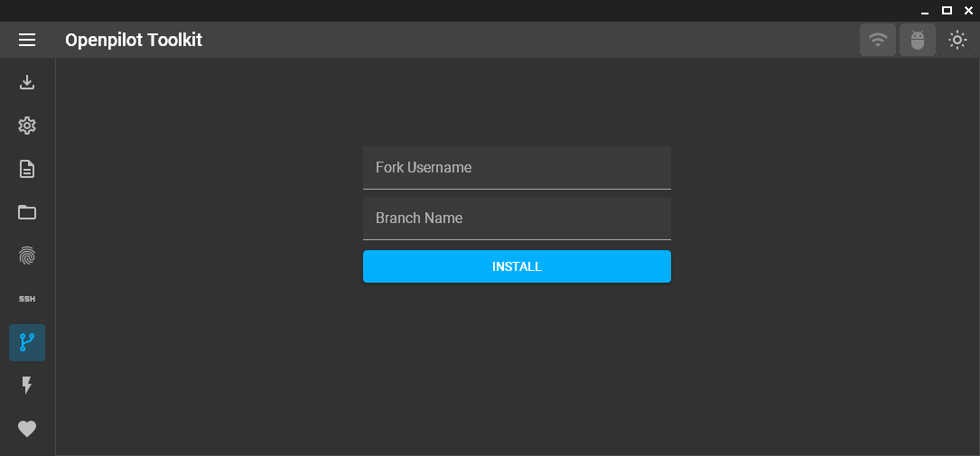Open the document page in sidebar

click(27, 169)
